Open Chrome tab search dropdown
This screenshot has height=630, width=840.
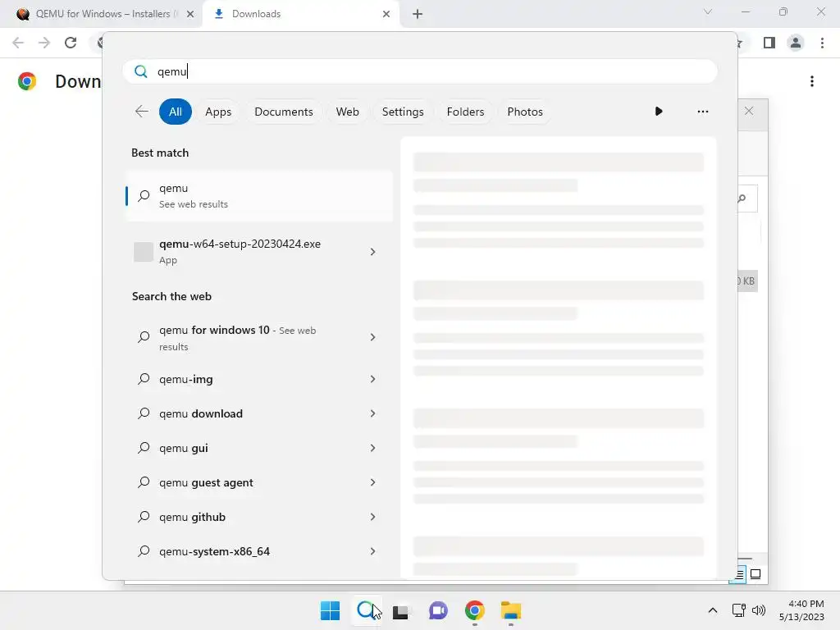(708, 11)
